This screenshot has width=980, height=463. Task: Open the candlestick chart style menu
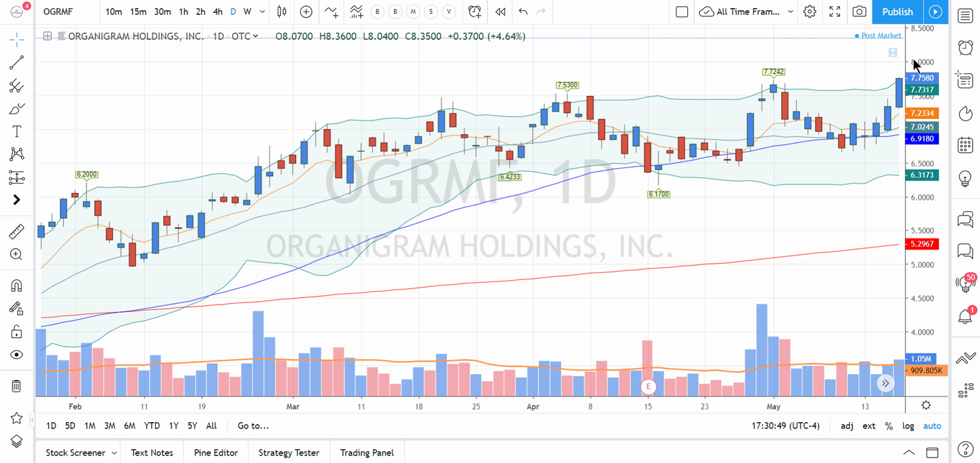[282, 12]
